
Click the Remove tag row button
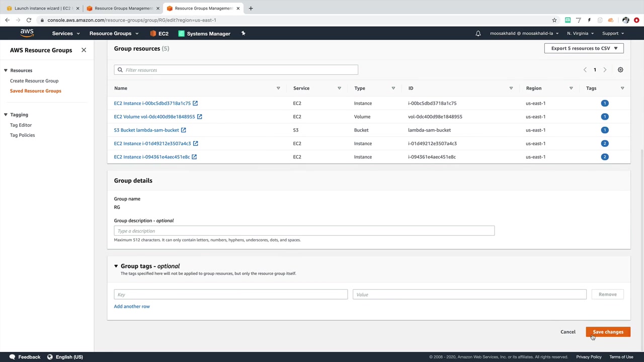click(608, 294)
